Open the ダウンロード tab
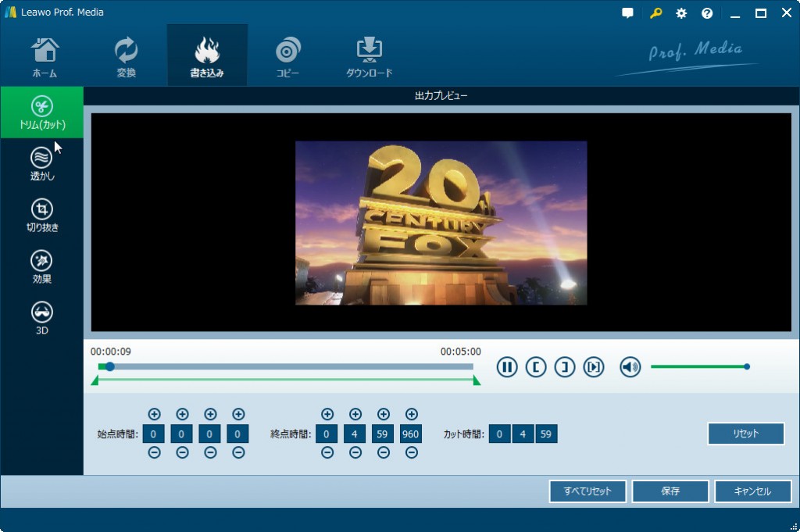This screenshot has width=800, height=532. [x=369, y=58]
